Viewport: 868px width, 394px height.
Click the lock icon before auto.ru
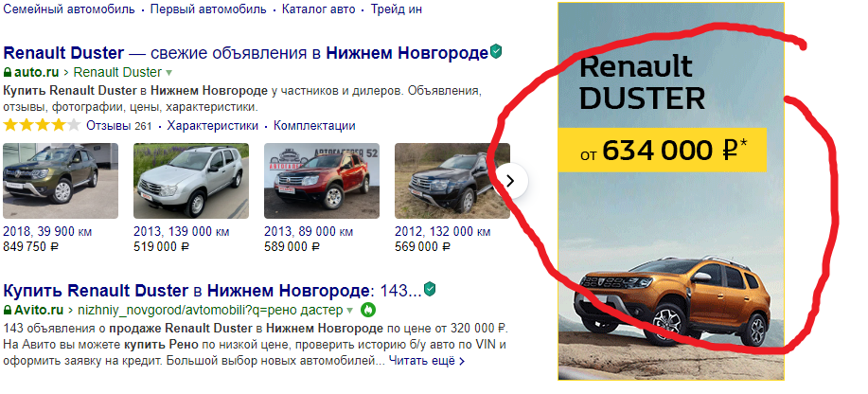8,72
